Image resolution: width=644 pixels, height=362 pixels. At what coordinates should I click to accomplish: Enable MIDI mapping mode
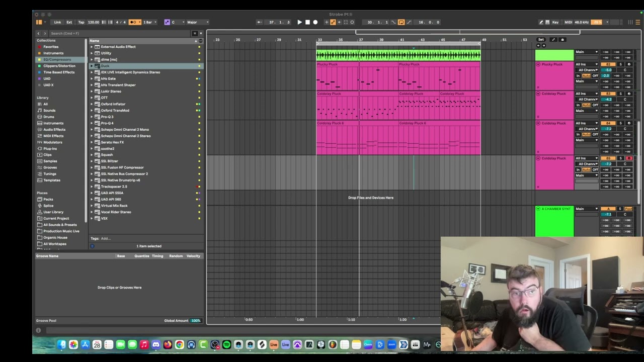point(568,22)
